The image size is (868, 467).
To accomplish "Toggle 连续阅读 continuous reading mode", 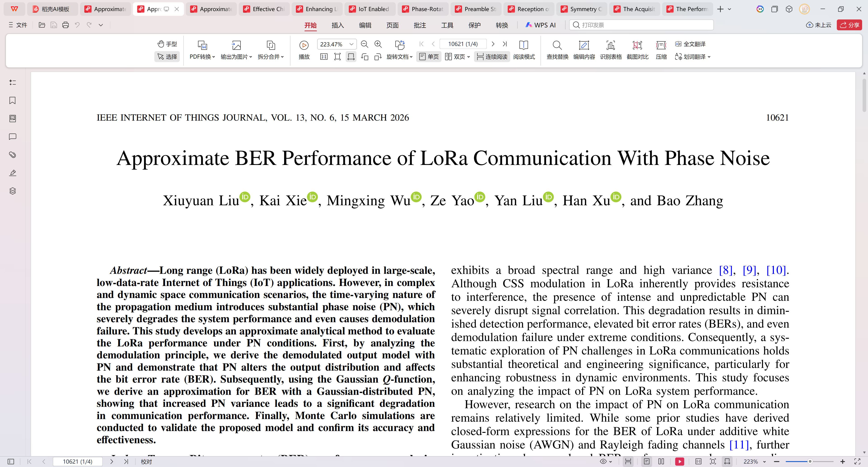I will [492, 57].
